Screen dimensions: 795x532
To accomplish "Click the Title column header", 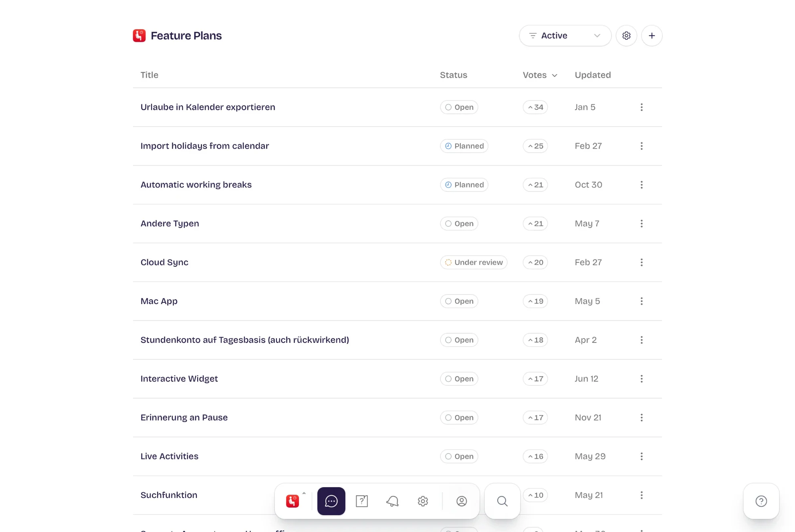I will (149, 75).
